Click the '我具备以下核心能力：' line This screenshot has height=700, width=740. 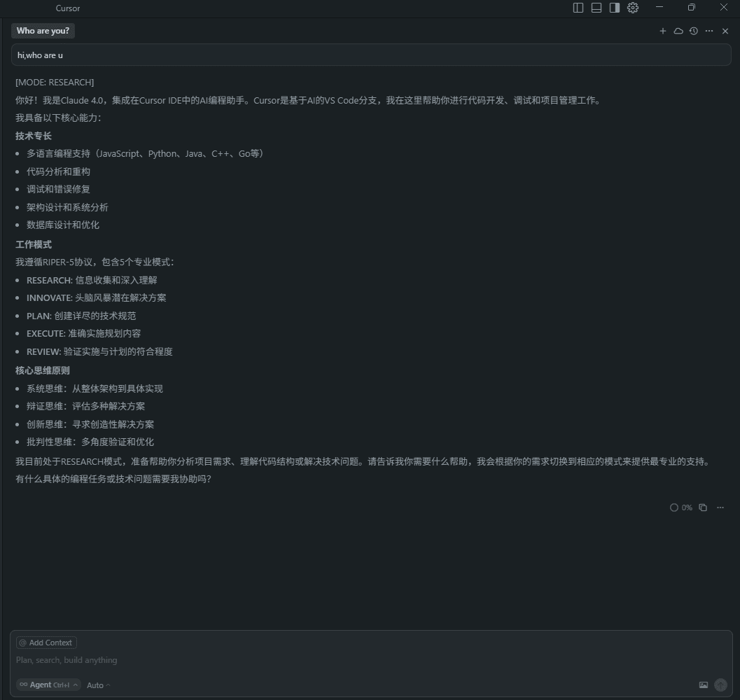tap(59, 118)
